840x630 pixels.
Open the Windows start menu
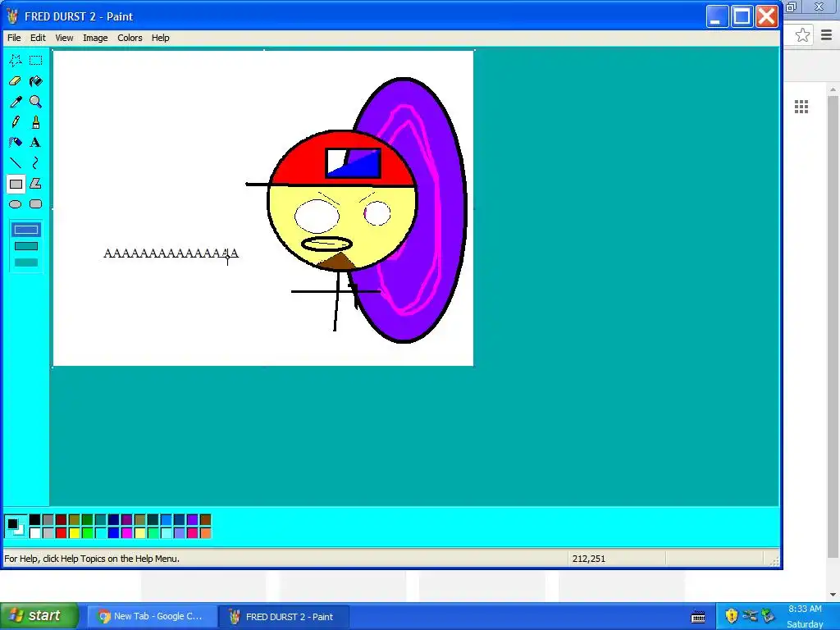tap(39, 615)
